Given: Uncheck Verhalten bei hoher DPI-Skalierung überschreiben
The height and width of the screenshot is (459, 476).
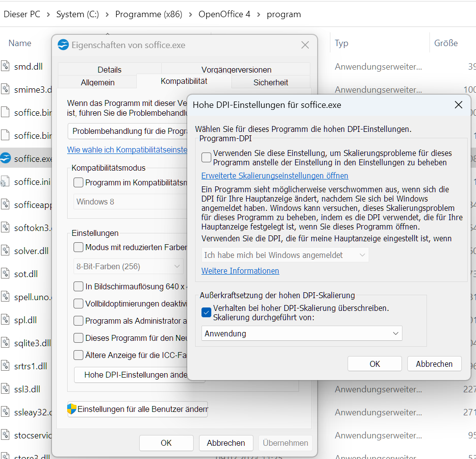Looking at the screenshot, I should pos(206,312).
